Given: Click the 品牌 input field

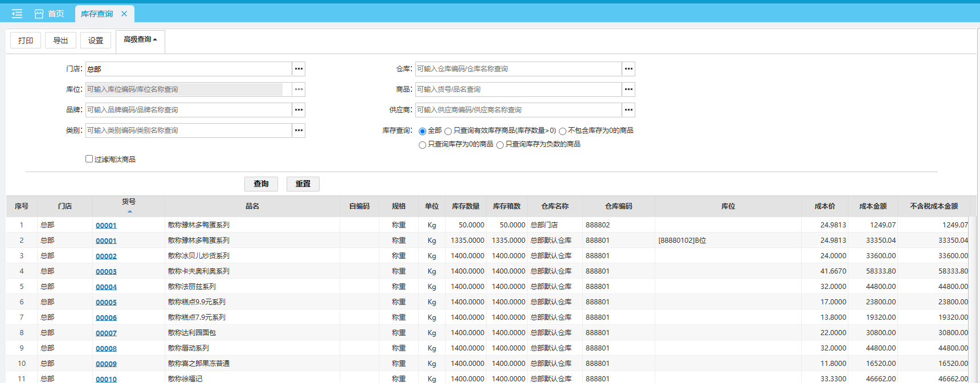Looking at the screenshot, I should point(188,110).
